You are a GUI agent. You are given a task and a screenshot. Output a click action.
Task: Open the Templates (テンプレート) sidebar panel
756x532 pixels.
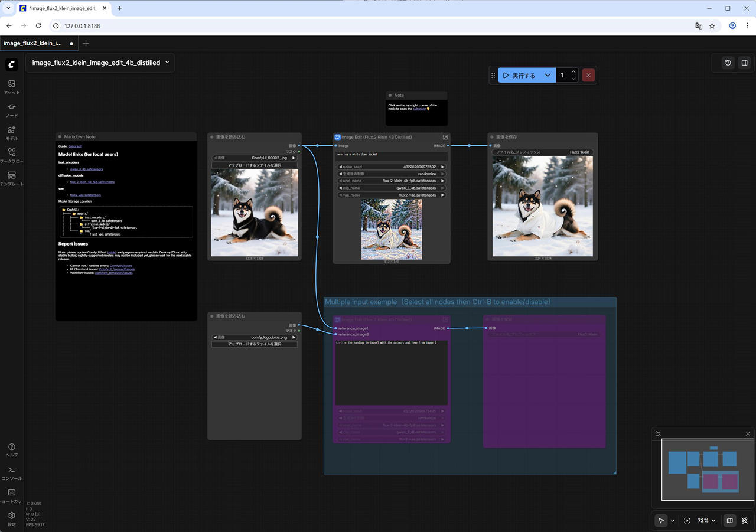coord(11,178)
